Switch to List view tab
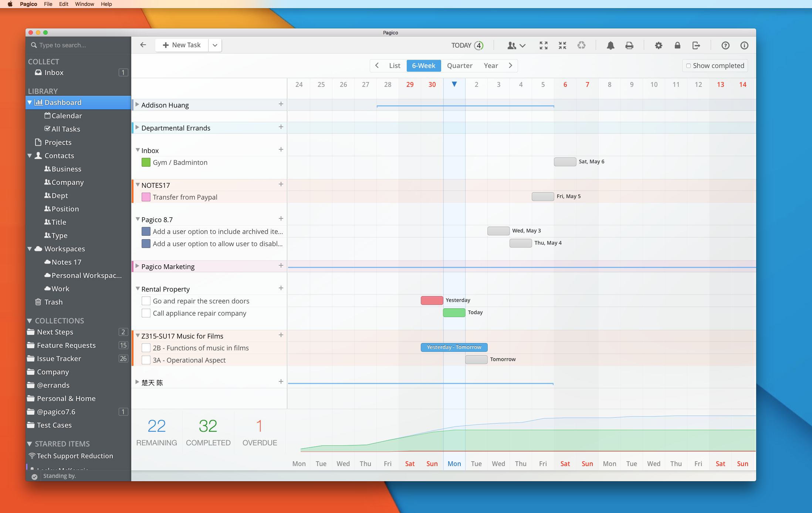 [395, 65]
